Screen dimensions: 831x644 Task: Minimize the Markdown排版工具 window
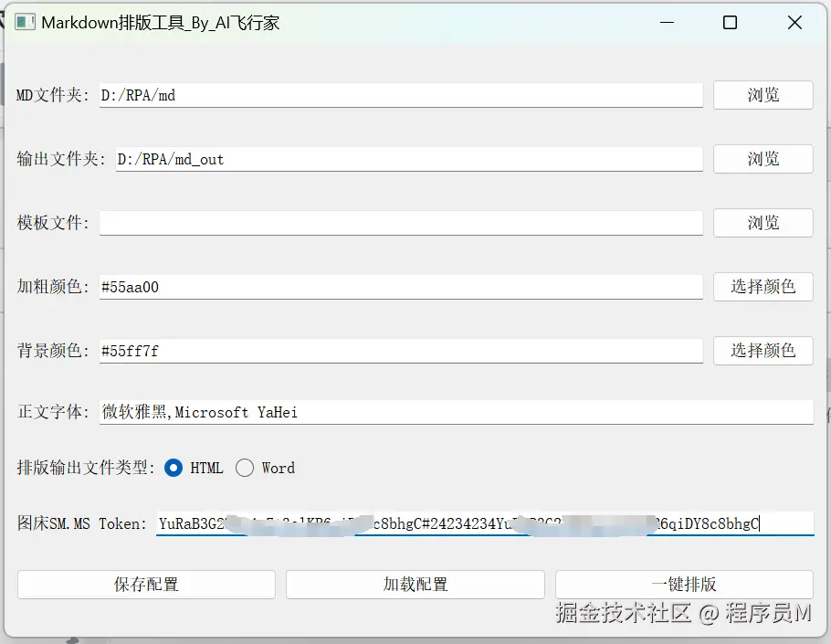tap(666, 22)
